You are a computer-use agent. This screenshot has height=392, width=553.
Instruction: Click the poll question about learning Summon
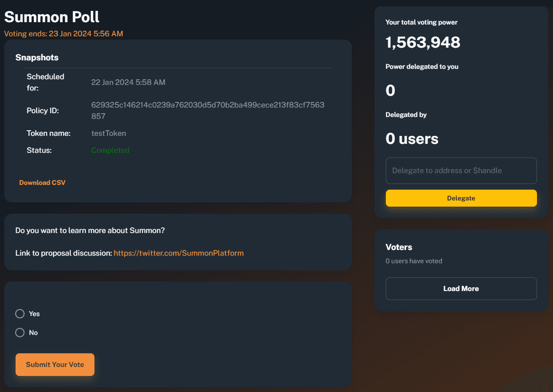point(90,230)
